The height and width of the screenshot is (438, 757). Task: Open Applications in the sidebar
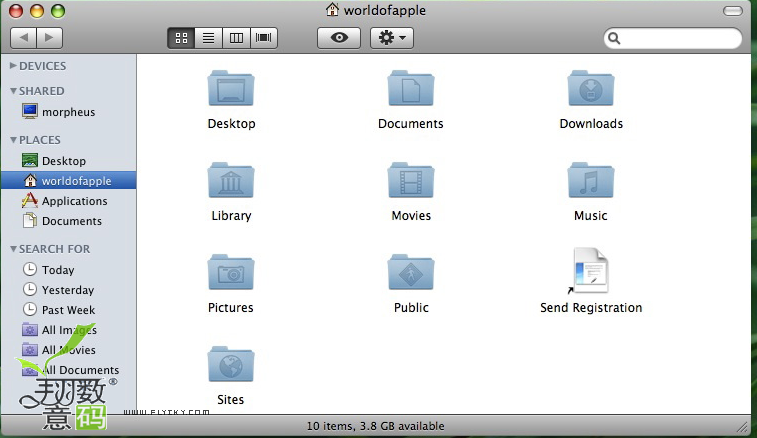pyautogui.click(x=68, y=201)
